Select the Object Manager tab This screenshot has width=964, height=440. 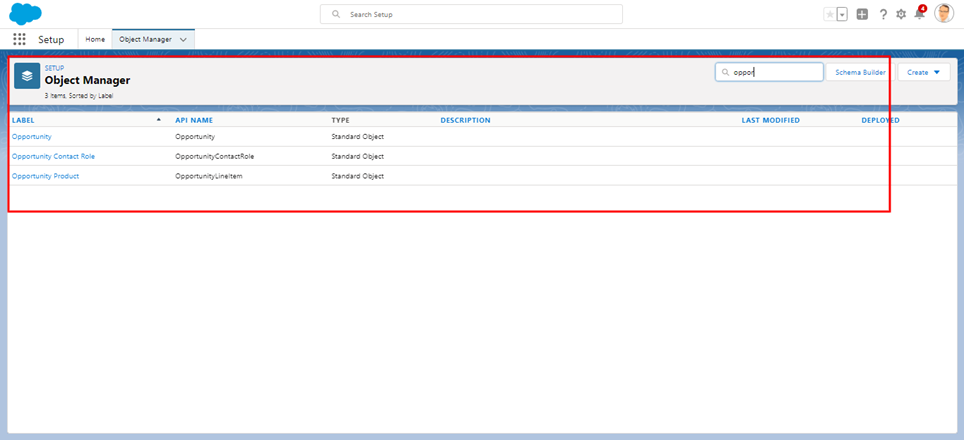tap(145, 39)
